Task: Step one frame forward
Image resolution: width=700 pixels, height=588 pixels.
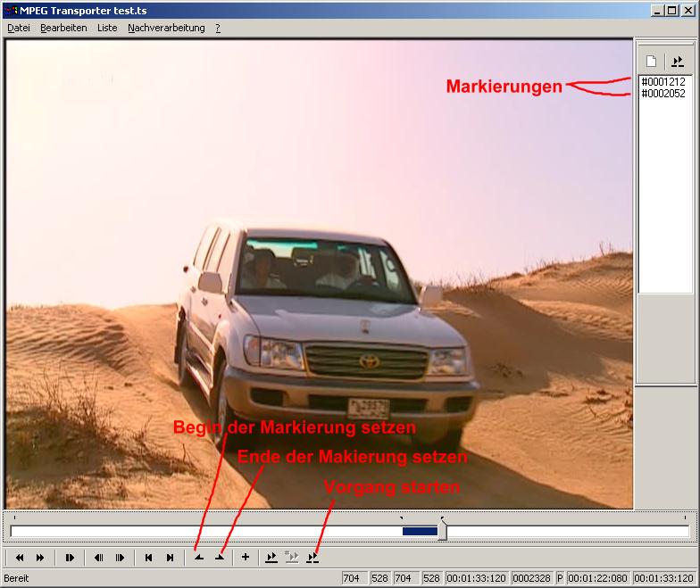Action: 120,558
